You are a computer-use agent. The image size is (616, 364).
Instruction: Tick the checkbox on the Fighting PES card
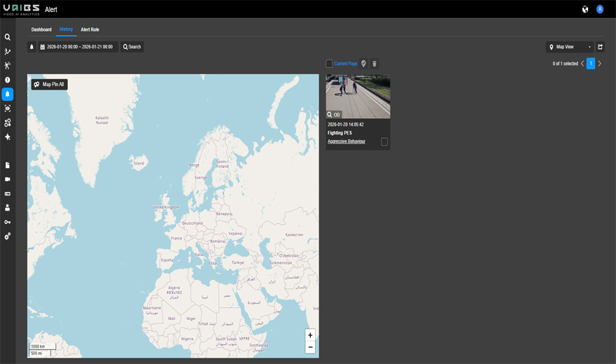[x=384, y=142]
